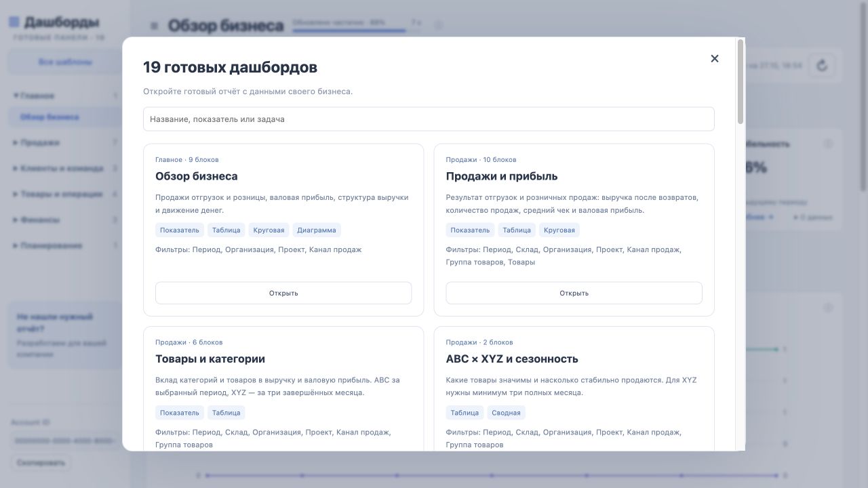Click the Круговая tag in Продажи и прибыль card
The height and width of the screenshot is (488, 868).
point(559,230)
